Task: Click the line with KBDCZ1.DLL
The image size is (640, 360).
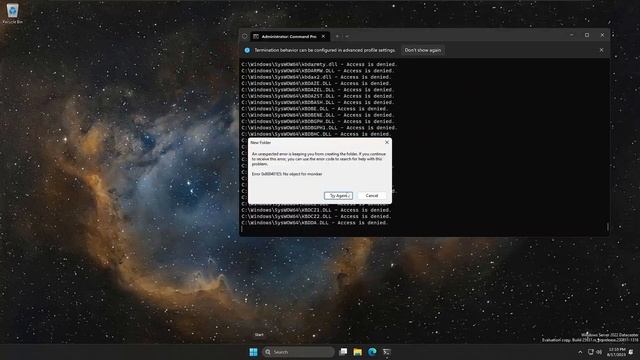Action: 317,210
